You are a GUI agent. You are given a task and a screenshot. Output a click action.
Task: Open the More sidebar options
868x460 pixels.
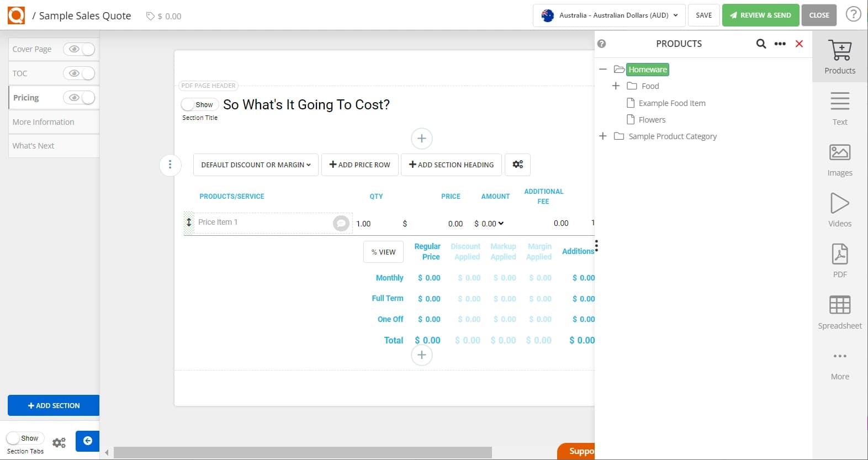tap(840, 364)
